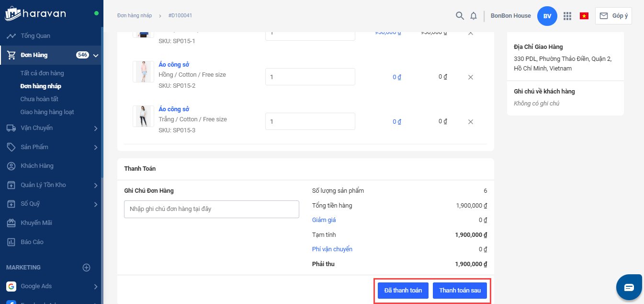This screenshot has width=644, height=304.
Task: Open the Khách Hàng menu item
Action: [37, 166]
